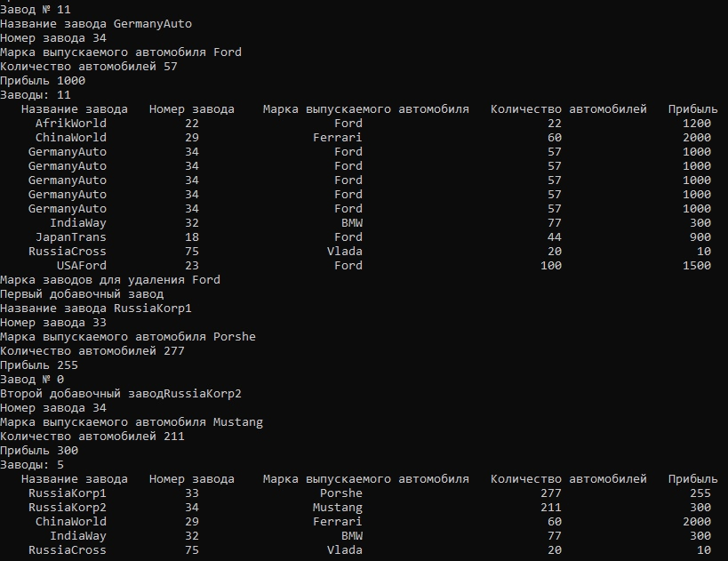Select the line "Первый добавочный завод"
This screenshot has height=561, width=728.
tap(82, 294)
